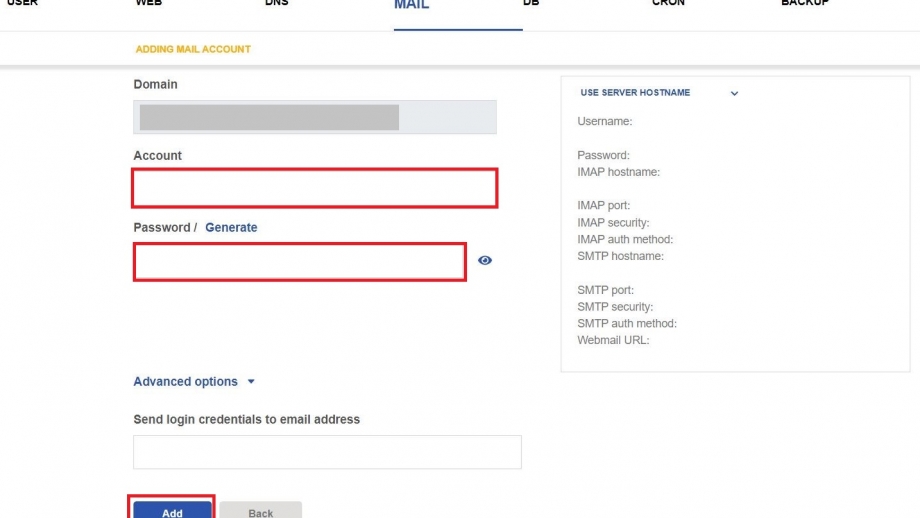This screenshot has height=518, width=920.
Task: Focus the Password input field
Action: pos(300,262)
